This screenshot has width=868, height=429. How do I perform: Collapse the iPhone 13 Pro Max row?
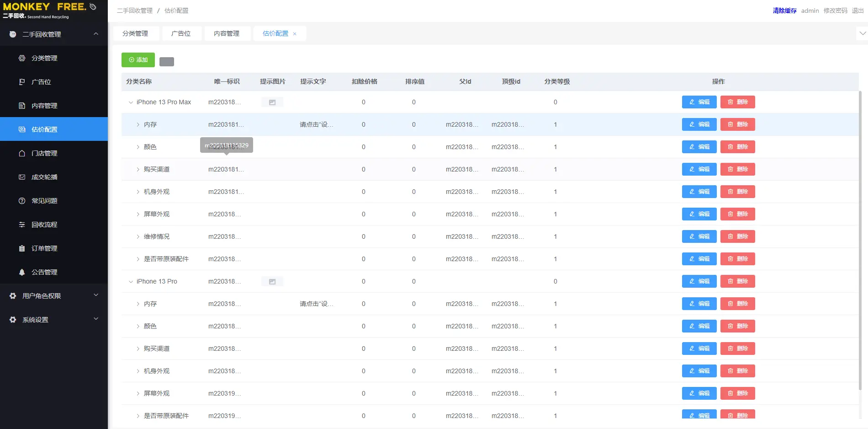(131, 102)
